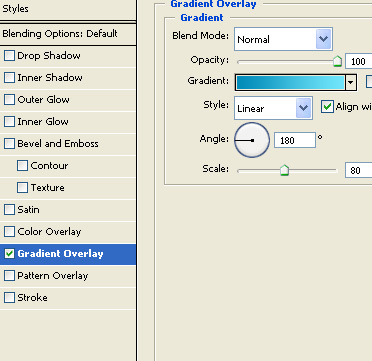This screenshot has width=372, height=361.
Task: Open the Outer Glow settings label
Action: [43, 100]
